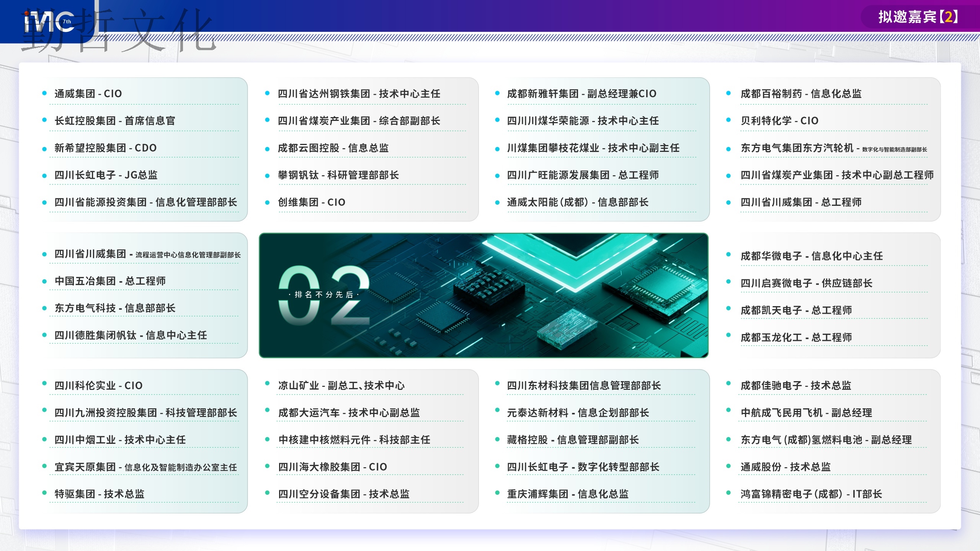Image resolution: width=980 pixels, height=551 pixels.
Task: Select the text 凉山矿业 - 副总工、技术中心
Action: [341, 386]
